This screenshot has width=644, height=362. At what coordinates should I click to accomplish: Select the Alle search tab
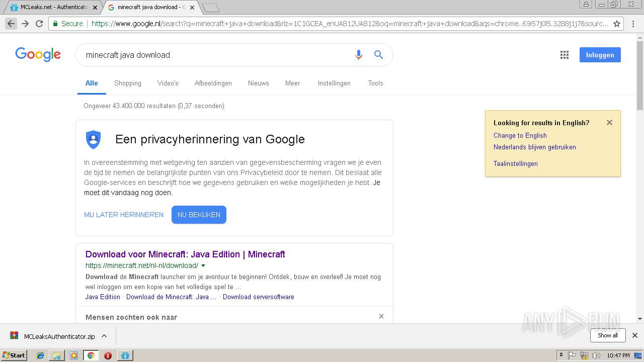pyautogui.click(x=92, y=83)
